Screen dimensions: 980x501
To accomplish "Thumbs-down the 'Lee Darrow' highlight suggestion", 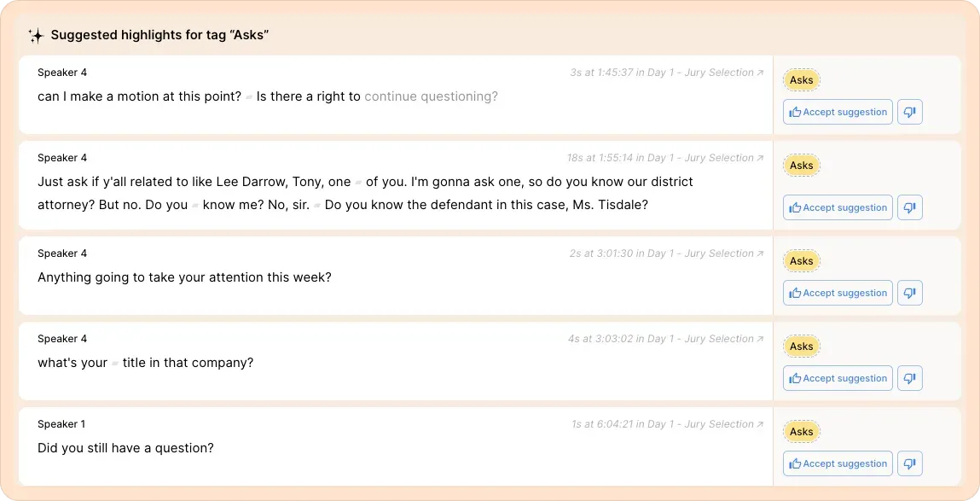I will [x=909, y=207].
